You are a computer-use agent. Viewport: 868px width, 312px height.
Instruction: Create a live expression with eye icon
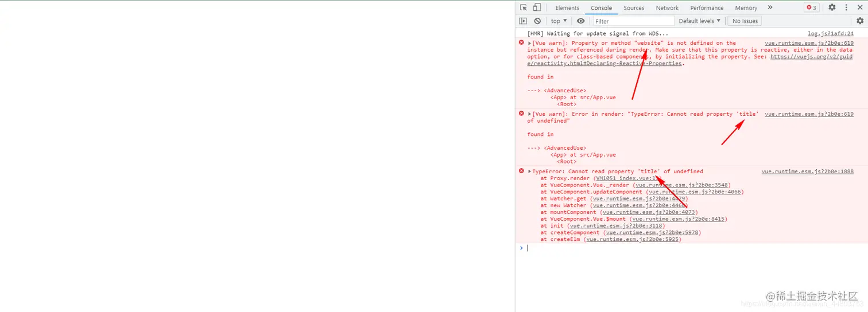(581, 21)
